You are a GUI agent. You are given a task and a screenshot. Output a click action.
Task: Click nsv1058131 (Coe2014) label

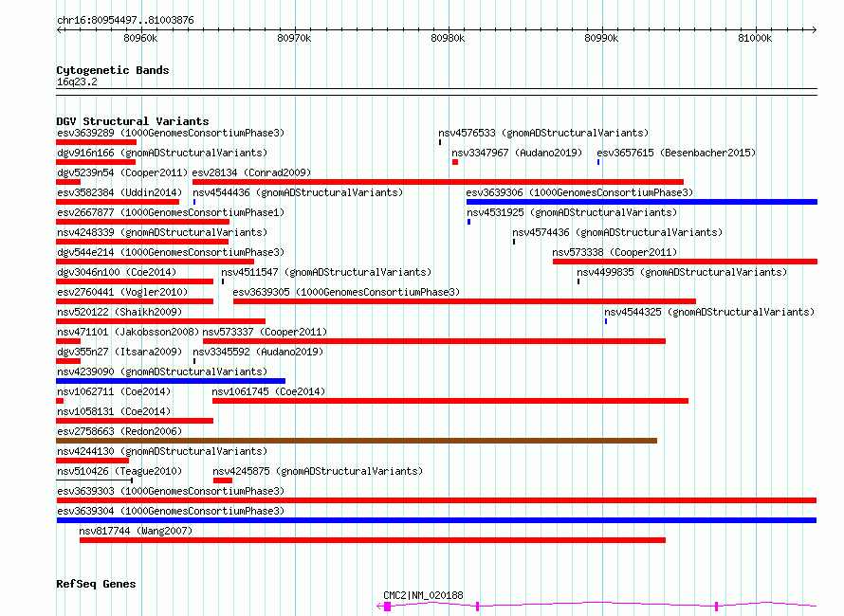[x=114, y=411]
